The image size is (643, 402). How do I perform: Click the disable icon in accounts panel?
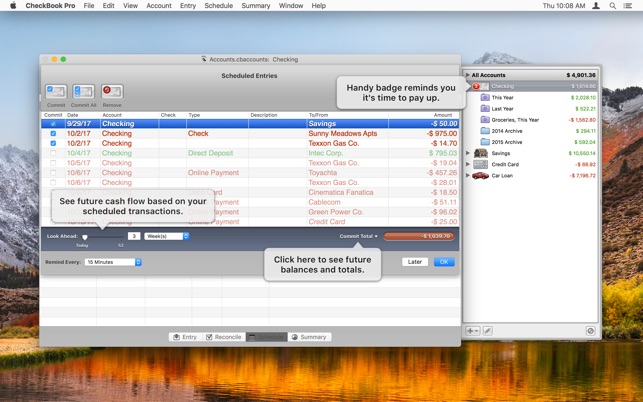coord(591,331)
